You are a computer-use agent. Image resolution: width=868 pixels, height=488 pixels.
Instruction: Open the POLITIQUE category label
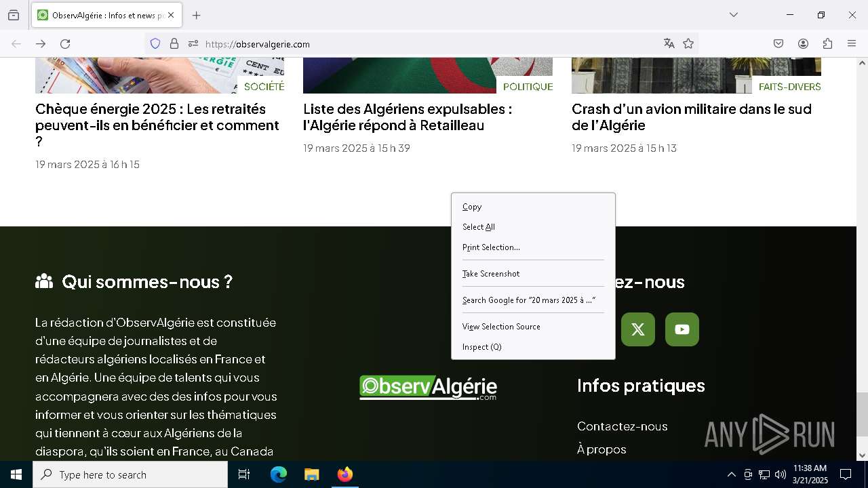pyautogui.click(x=528, y=87)
